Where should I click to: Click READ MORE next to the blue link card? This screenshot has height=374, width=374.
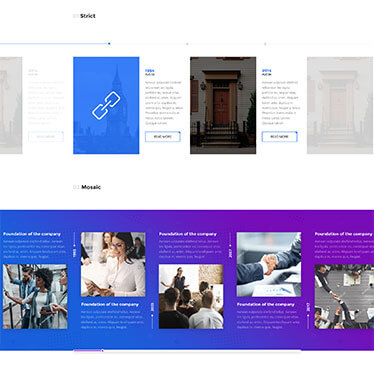pos(163,137)
